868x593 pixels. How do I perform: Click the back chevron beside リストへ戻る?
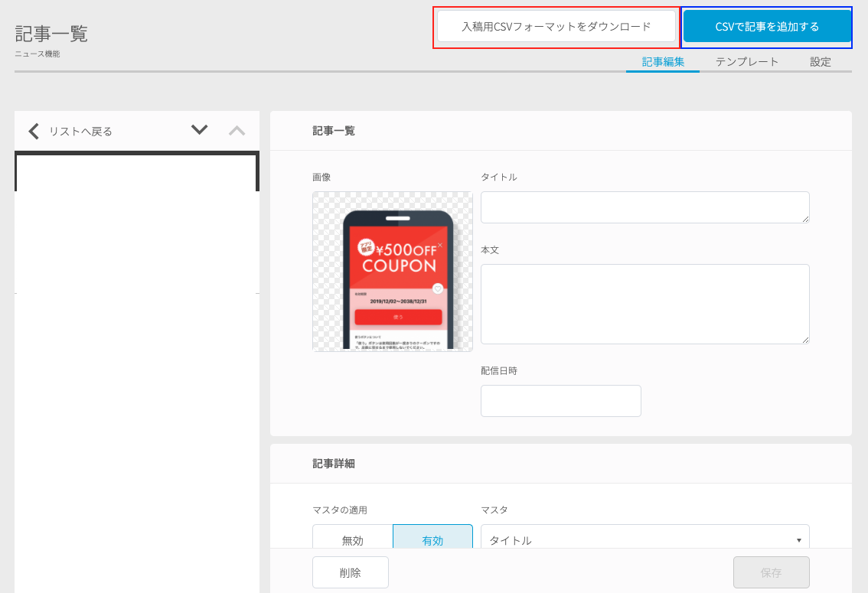coord(34,131)
